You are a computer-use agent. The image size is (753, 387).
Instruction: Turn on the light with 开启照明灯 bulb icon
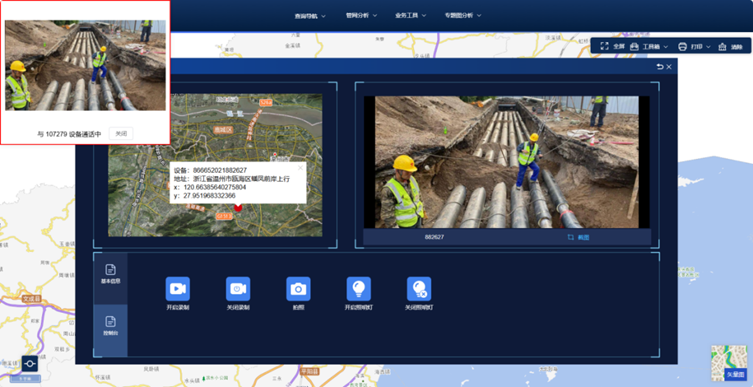click(x=359, y=289)
